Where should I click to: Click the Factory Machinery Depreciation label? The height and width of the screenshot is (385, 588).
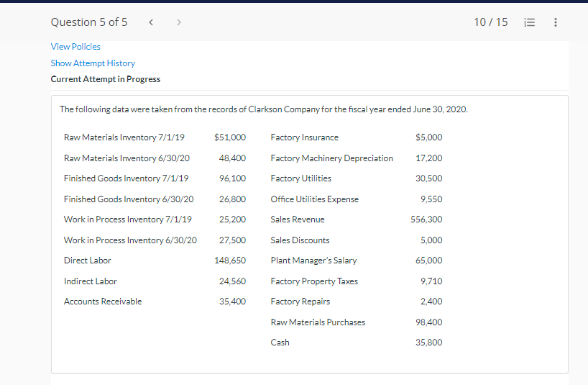coord(332,158)
